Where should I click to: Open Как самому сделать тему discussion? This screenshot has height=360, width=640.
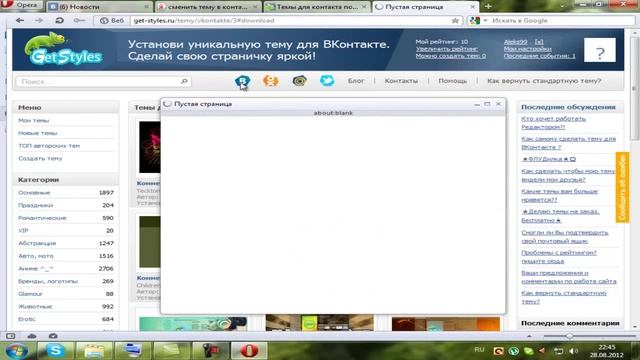(x=569, y=143)
